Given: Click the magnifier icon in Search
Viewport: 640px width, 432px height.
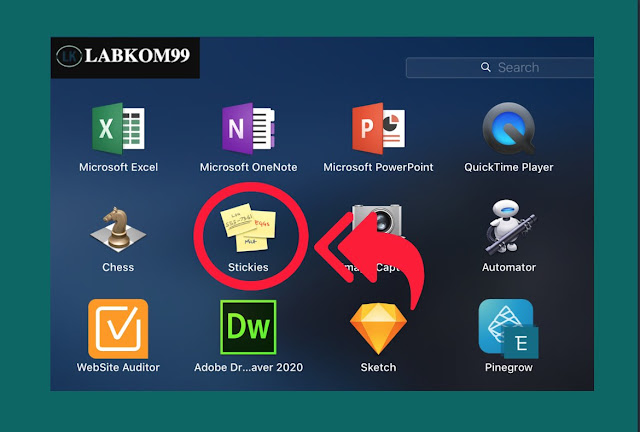Looking at the screenshot, I should [x=485, y=67].
